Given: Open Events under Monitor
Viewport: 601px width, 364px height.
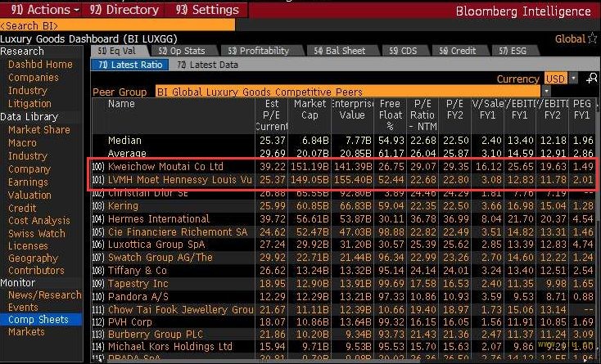Looking at the screenshot, I should pos(23,308).
